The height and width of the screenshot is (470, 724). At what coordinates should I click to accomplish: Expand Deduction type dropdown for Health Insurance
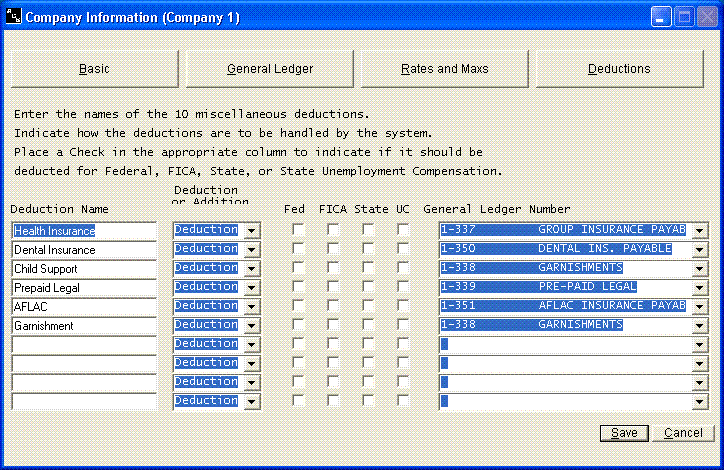point(251,231)
